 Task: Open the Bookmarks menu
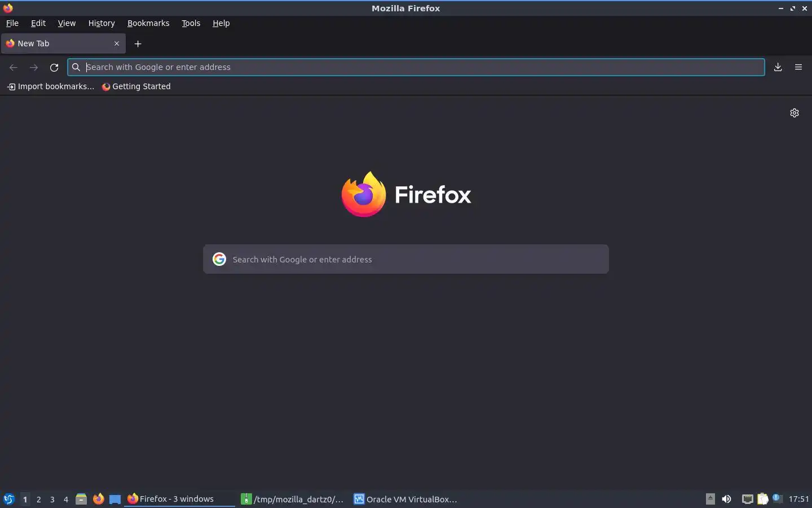148,23
